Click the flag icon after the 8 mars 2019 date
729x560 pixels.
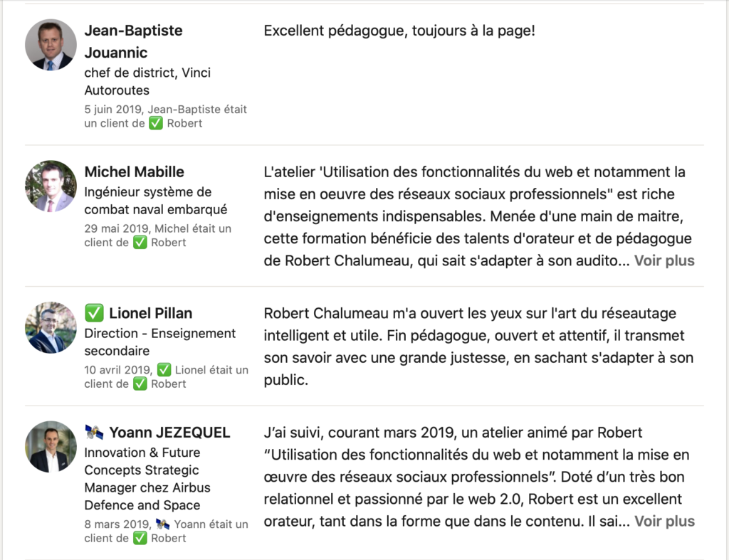[163, 524]
